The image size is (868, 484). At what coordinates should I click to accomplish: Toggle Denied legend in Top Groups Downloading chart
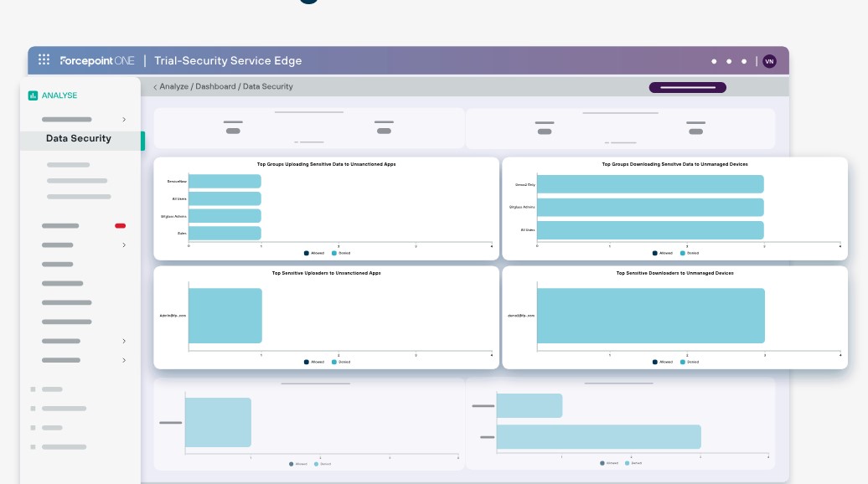[690, 254]
